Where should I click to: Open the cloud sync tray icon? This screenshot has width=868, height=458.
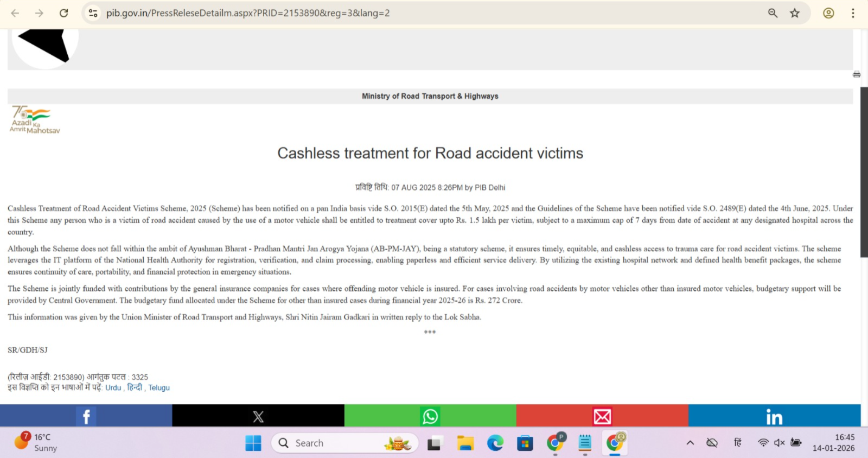(x=712, y=443)
